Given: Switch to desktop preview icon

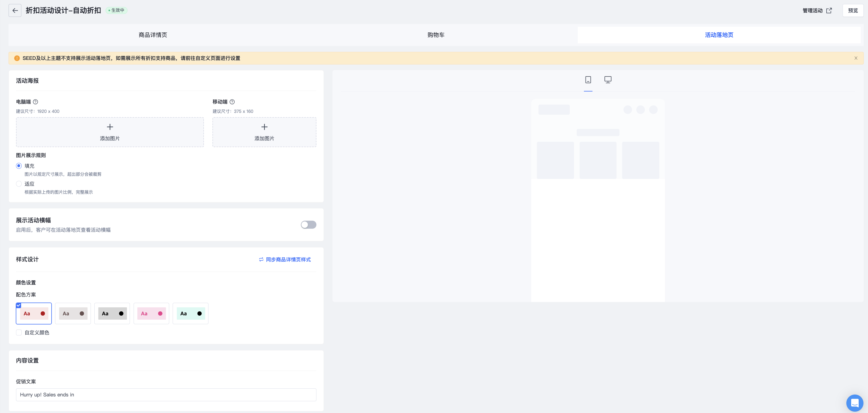Looking at the screenshot, I should 607,80.
